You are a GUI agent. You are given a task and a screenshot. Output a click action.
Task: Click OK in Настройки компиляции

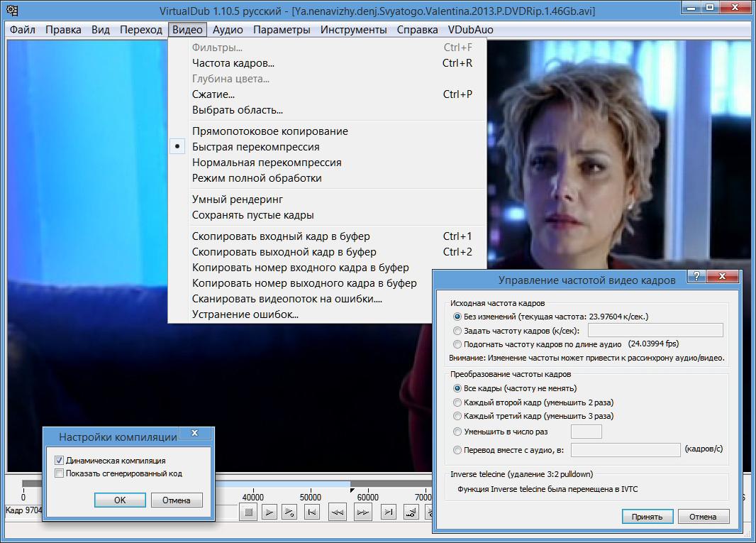[x=120, y=500]
